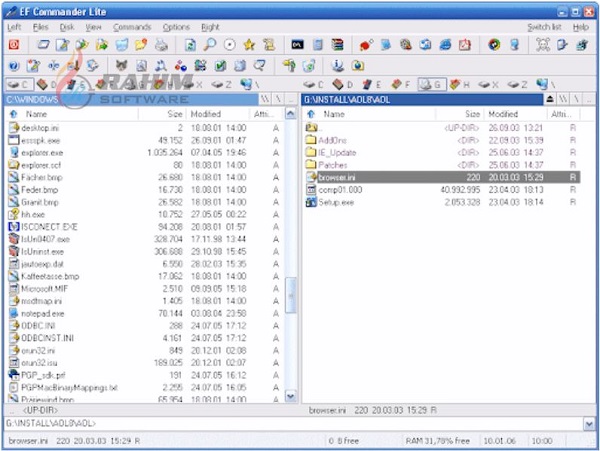Screen dimensions: 600x451
Task: Select comp01.000 in right panel
Action: [442, 190]
